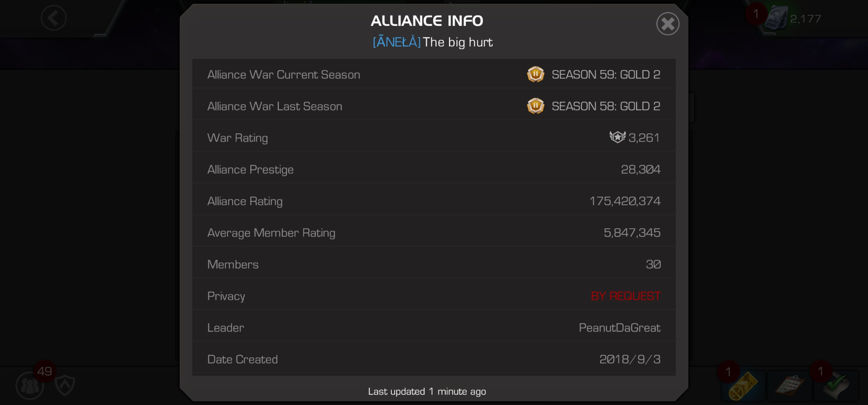Open the shield alliance icon
The height and width of the screenshot is (405, 868).
coord(65,385)
